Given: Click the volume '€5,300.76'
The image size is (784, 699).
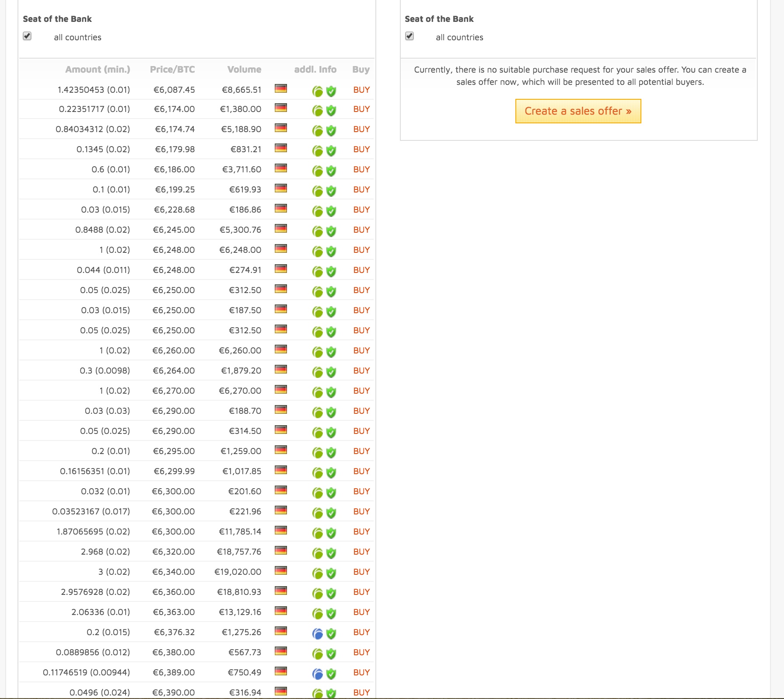Looking at the screenshot, I should [x=240, y=230].
